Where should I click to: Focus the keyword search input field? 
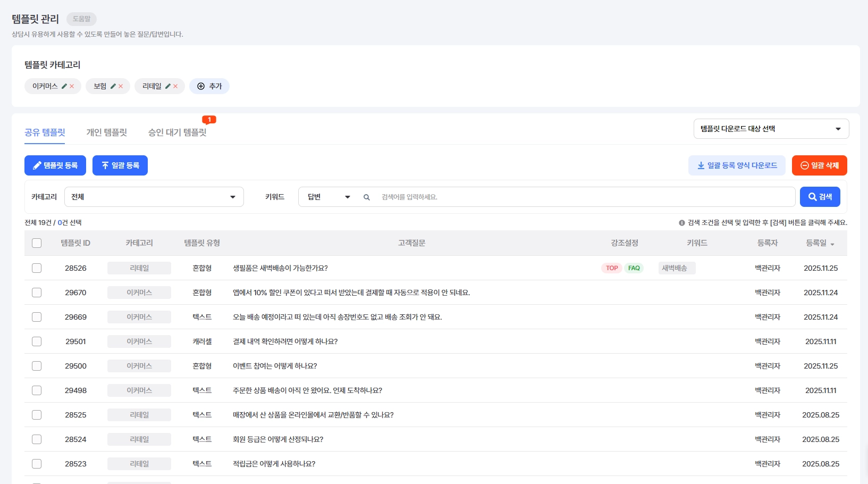click(585, 197)
